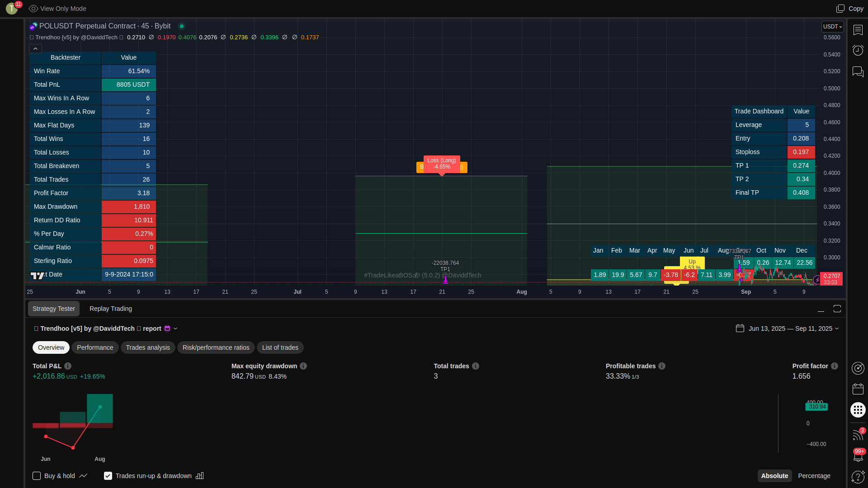Uncheck Trades run-up & drawdown checkbox

pos(108,476)
